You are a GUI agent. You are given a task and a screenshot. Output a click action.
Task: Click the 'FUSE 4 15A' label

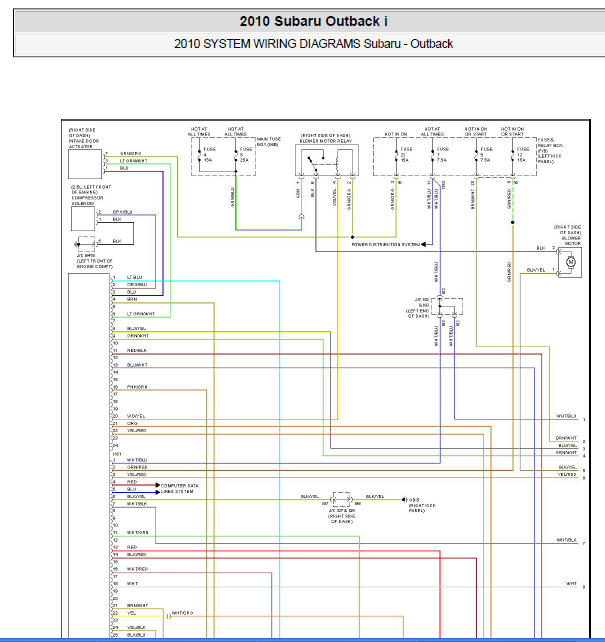pos(209,154)
